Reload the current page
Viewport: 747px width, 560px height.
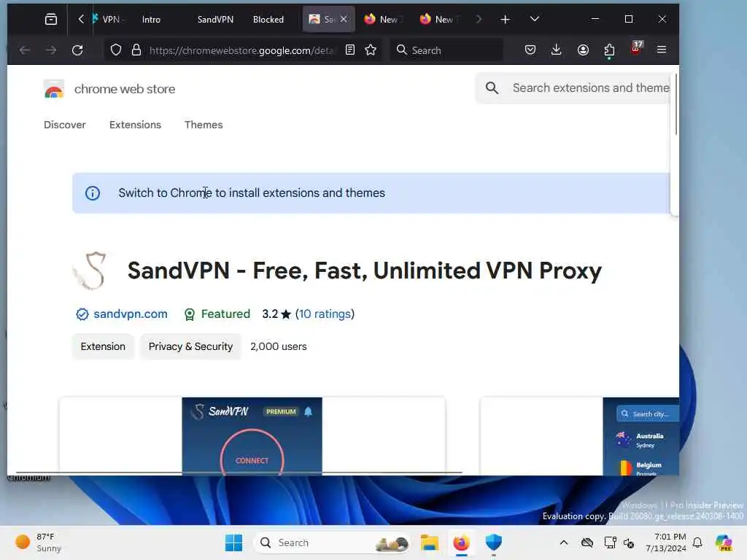[77, 50]
